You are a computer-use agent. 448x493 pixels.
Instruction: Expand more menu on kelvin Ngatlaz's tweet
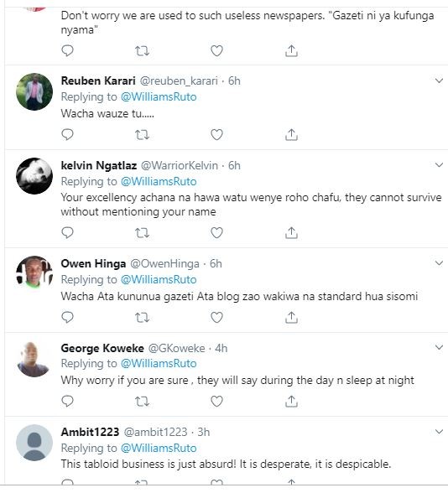(439, 165)
